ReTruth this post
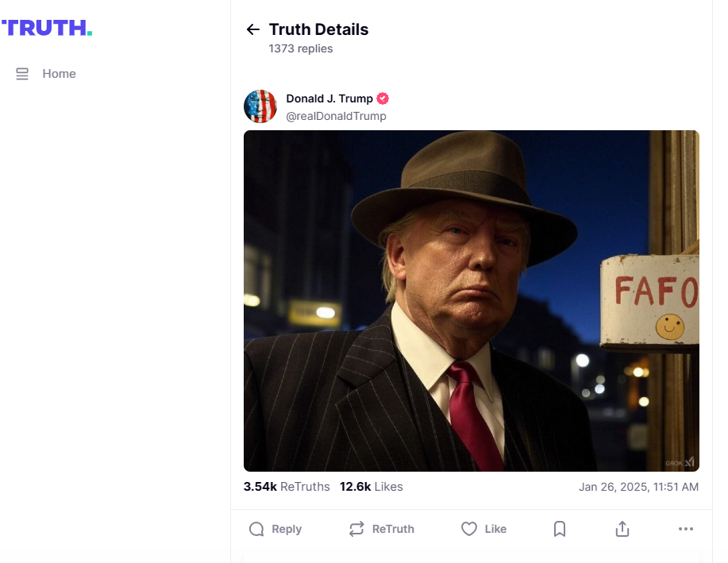 pyautogui.click(x=382, y=529)
